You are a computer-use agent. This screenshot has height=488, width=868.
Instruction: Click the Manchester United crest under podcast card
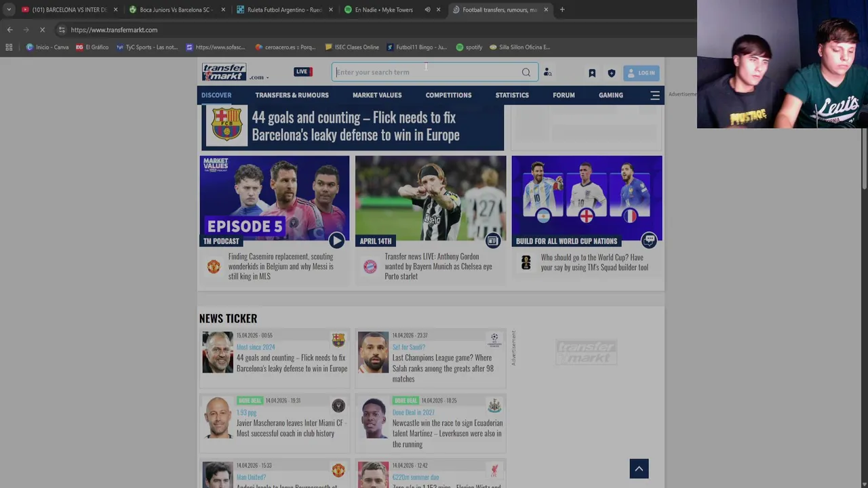click(x=214, y=266)
